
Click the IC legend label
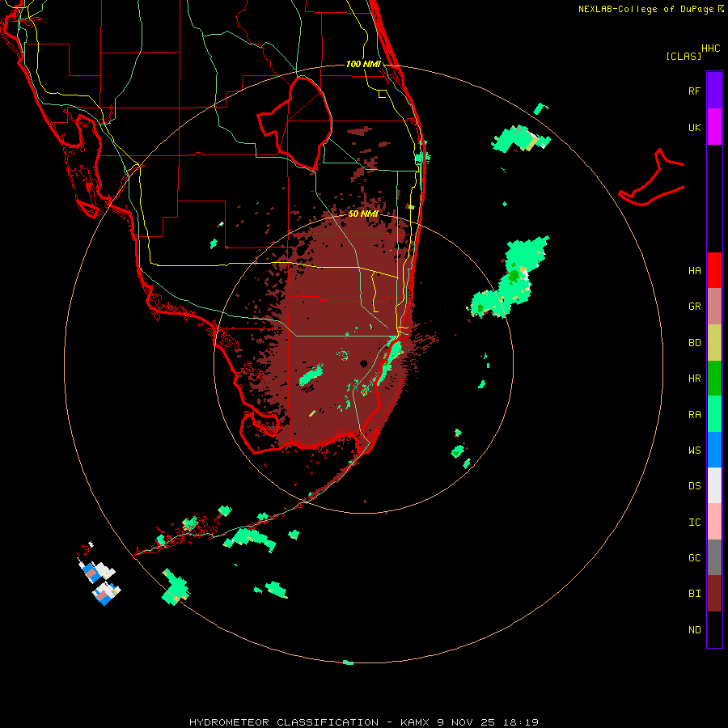click(694, 522)
